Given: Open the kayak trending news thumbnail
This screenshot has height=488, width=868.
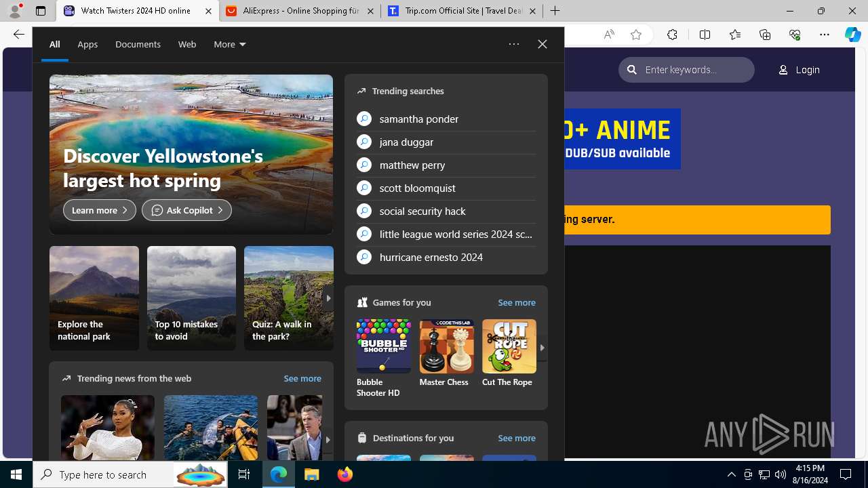Looking at the screenshot, I should pyautogui.click(x=211, y=428).
